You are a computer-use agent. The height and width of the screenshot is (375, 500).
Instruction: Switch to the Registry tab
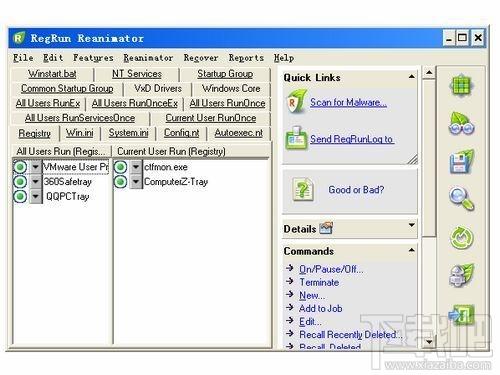[35, 133]
